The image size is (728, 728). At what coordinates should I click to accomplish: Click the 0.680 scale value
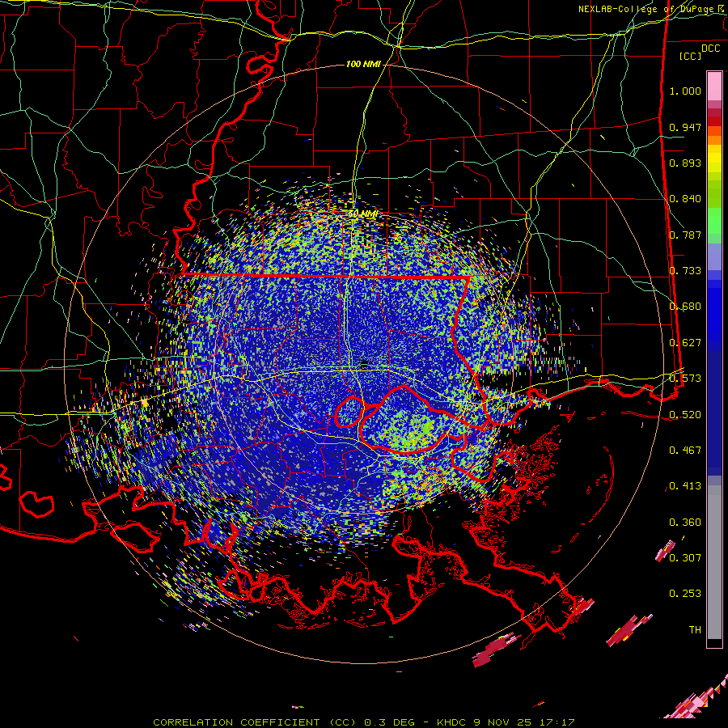(685, 307)
